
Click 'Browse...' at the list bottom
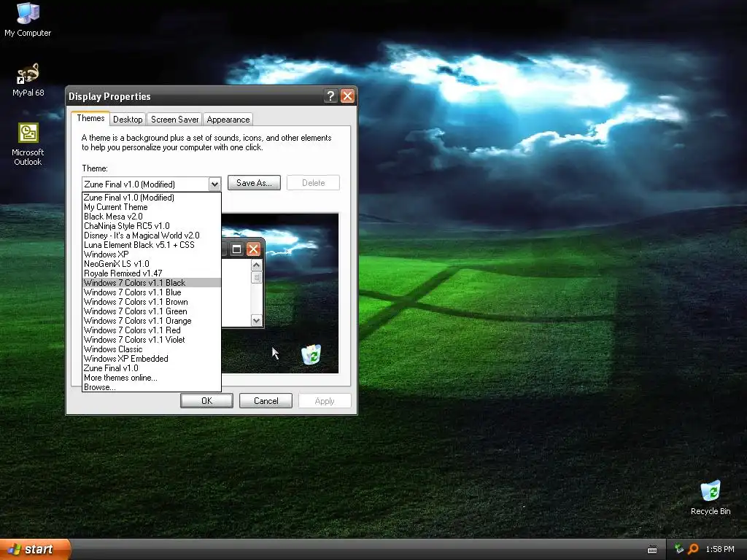click(152, 387)
